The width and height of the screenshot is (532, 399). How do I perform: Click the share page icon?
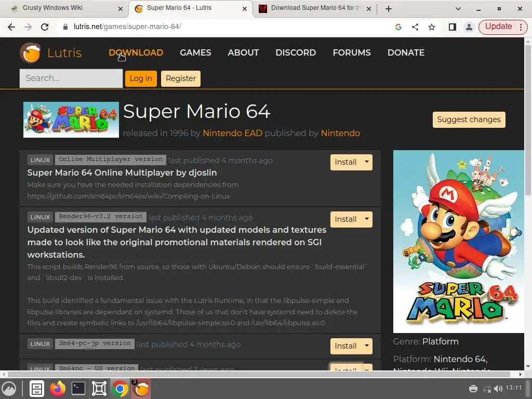415,27
